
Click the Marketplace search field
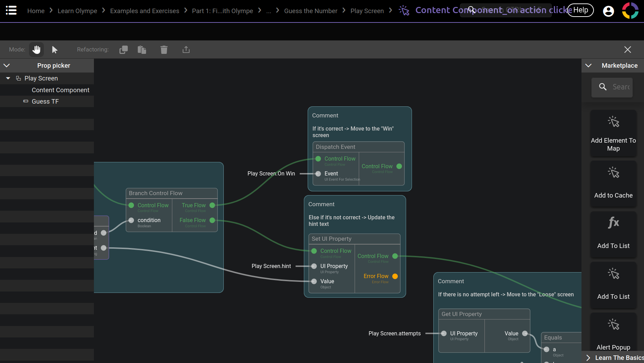pos(621,87)
